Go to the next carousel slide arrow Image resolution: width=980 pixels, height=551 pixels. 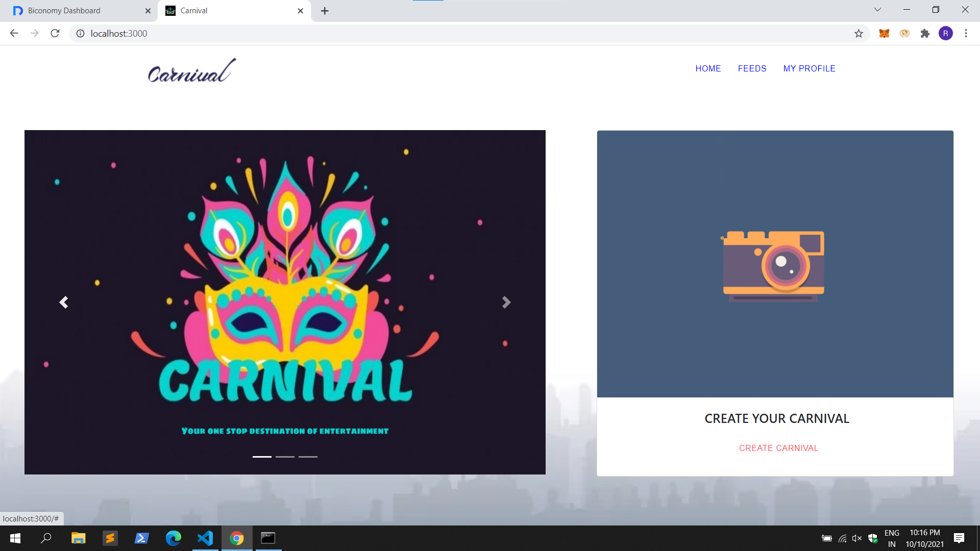506,303
